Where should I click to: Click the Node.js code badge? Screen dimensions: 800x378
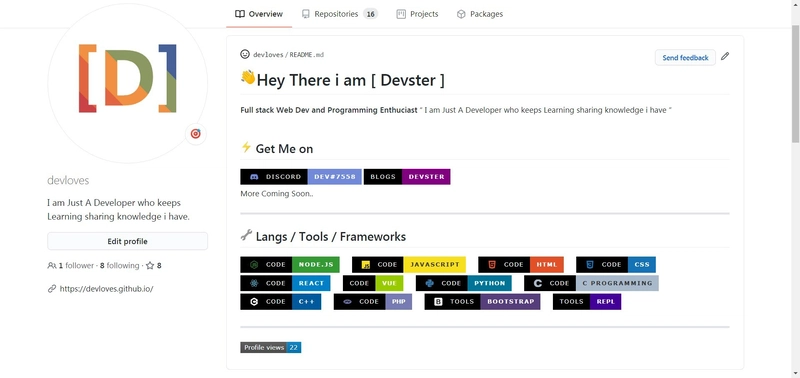coord(290,265)
